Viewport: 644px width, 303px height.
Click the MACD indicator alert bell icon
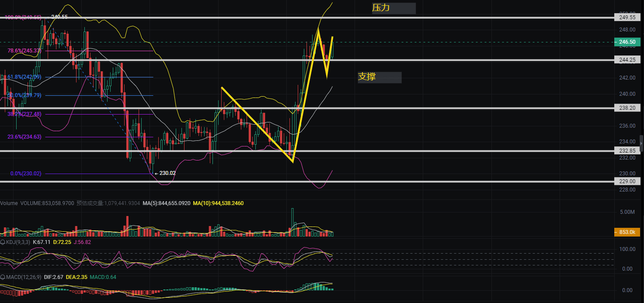[x=3, y=277]
